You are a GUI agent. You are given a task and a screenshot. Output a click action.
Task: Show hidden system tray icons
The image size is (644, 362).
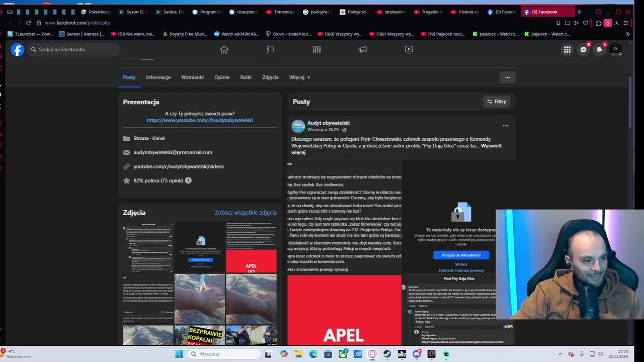(x=560, y=354)
